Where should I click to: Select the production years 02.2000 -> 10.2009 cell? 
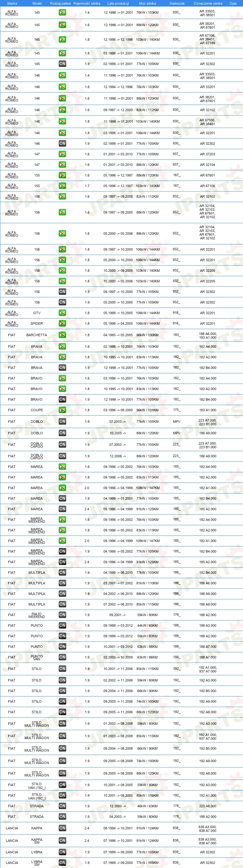tap(118, 657)
